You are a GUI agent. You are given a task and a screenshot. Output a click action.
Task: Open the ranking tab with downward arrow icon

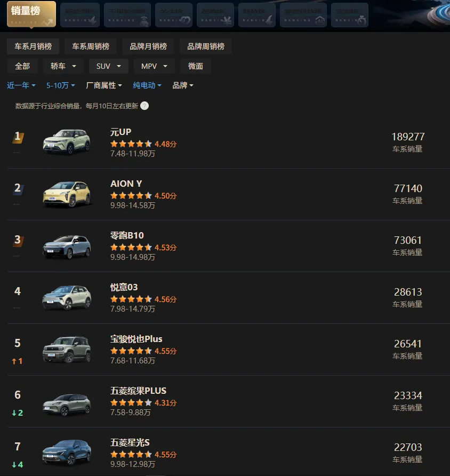click(x=257, y=15)
